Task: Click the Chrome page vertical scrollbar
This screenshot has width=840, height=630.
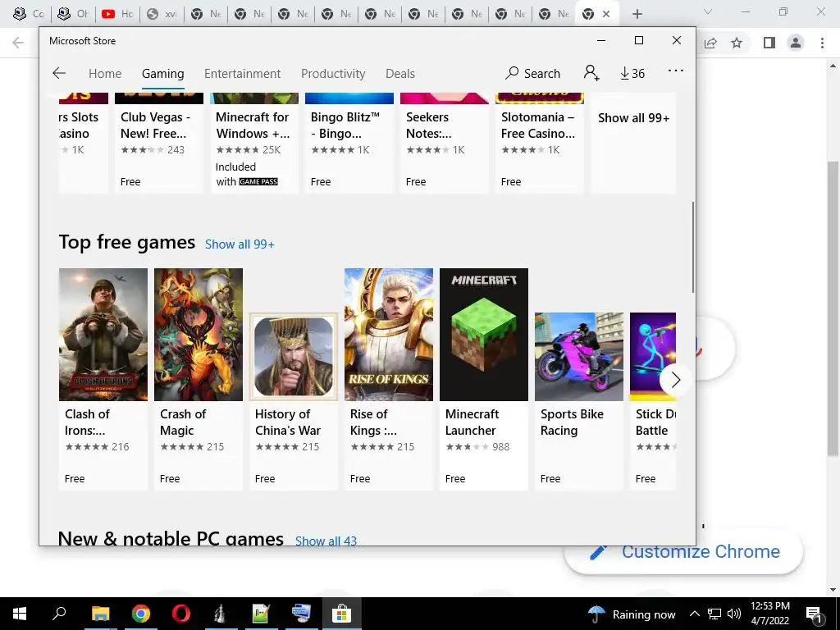Action: [833, 309]
